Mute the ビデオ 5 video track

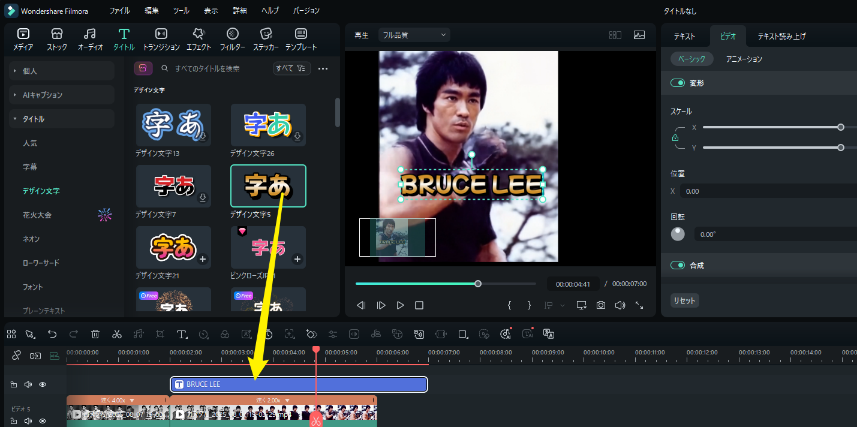(x=28, y=421)
